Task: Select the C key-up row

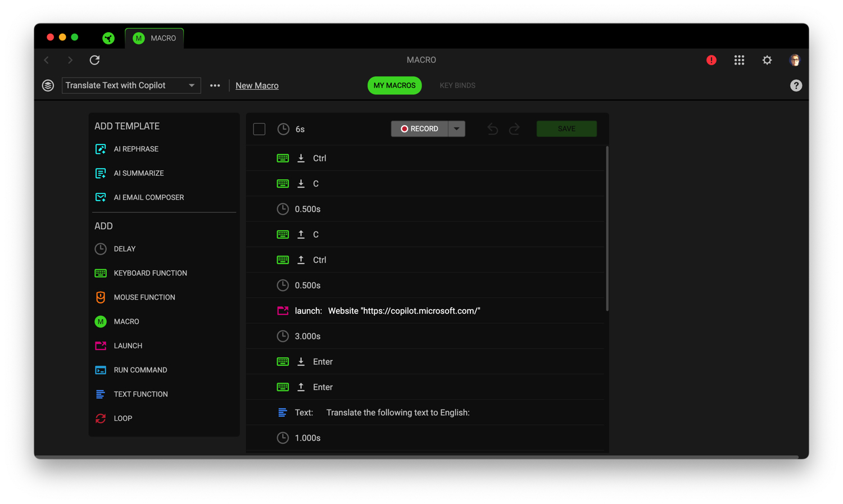Action: tap(425, 234)
